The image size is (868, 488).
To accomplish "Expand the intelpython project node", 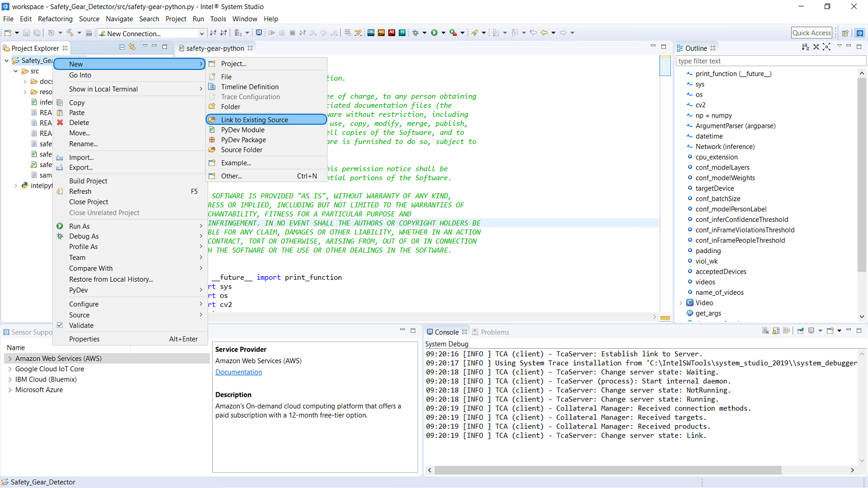I will (16, 186).
